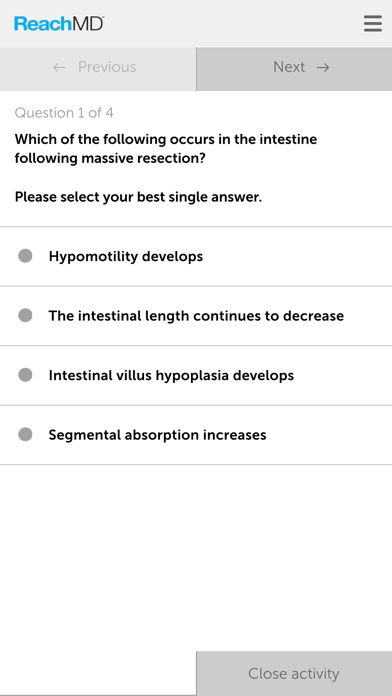The width and height of the screenshot is (392, 696).
Task: Click 'Segmental absorption increases' answer text
Action: point(158,435)
